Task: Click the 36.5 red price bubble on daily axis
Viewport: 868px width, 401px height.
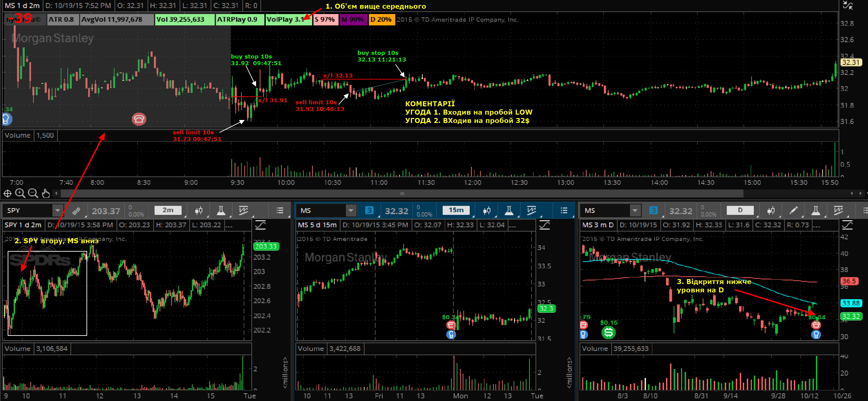Action: click(849, 281)
